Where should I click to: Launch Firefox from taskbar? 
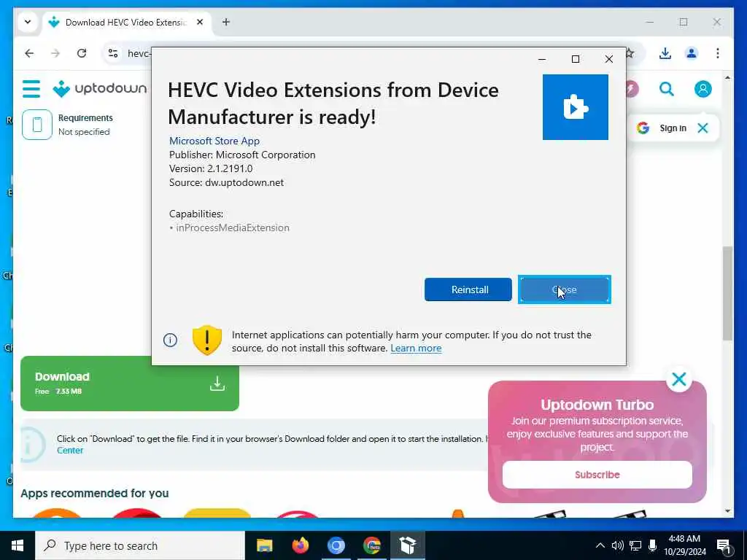300,545
